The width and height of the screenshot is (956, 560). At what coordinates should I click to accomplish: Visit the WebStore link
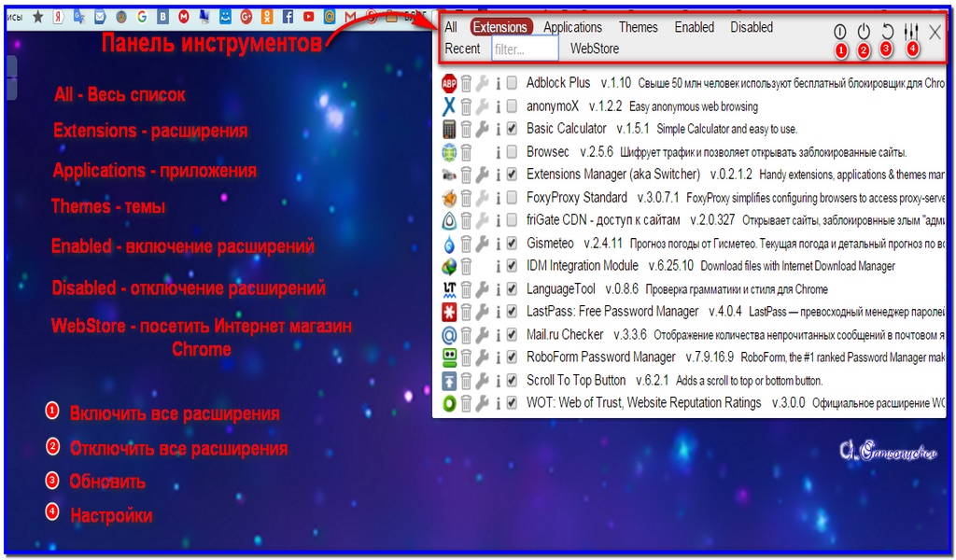coord(595,49)
